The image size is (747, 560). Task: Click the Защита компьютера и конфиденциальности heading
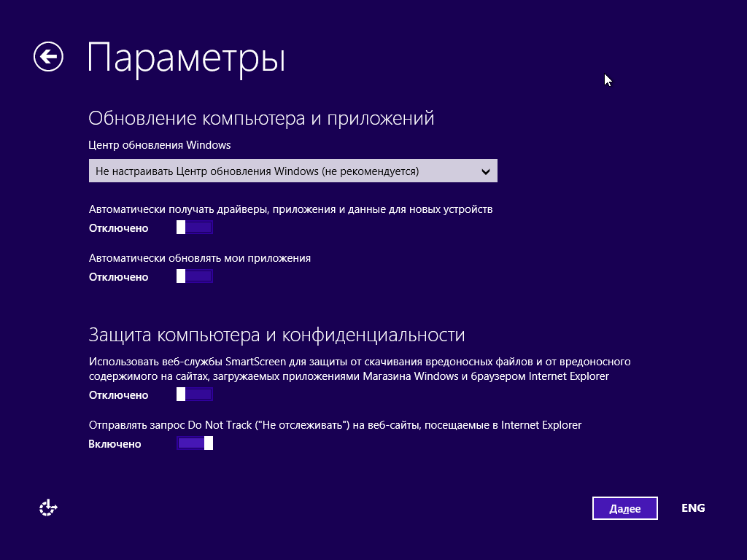[x=276, y=335]
